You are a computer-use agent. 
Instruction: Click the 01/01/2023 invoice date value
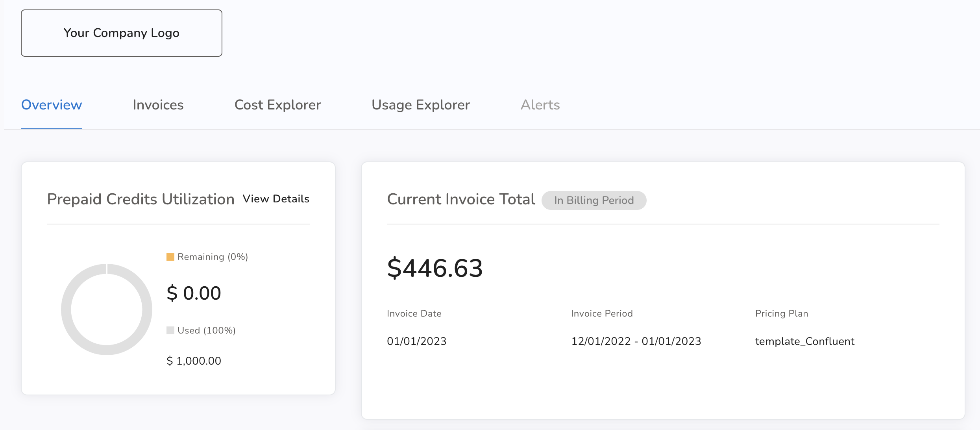416,341
